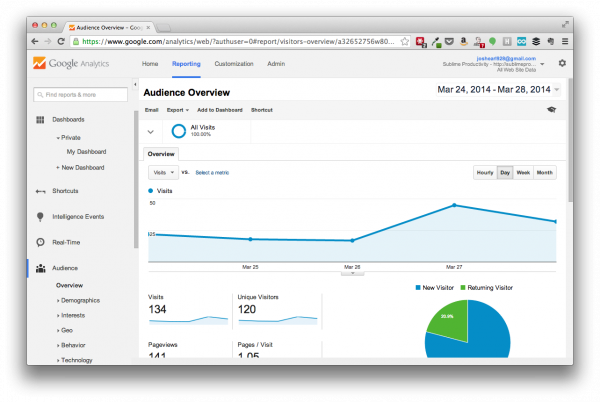
Task: Click the fullscreen arrows icon in title bar
Action: pyautogui.click(x=565, y=24)
